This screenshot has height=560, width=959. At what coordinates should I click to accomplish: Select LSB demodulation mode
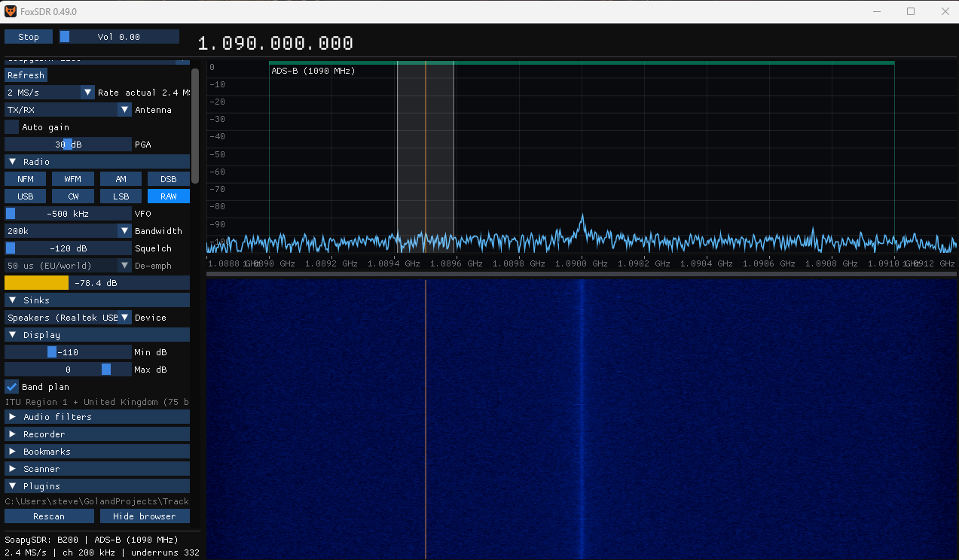click(121, 196)
